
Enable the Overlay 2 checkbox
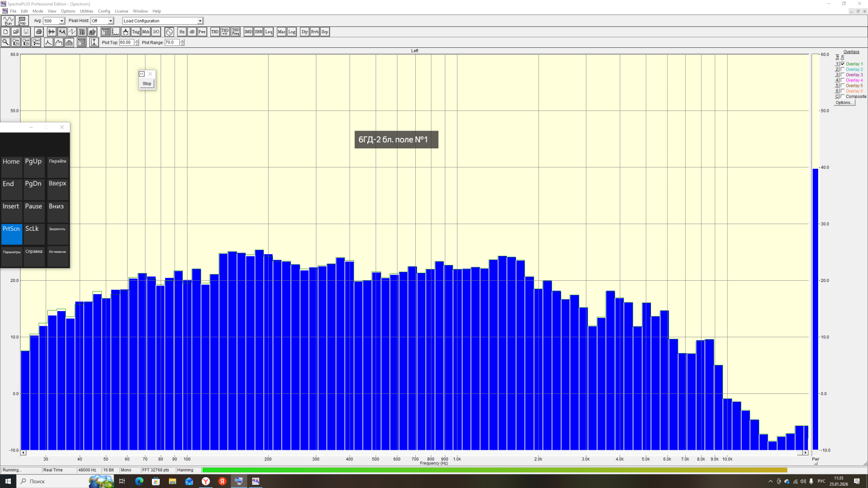click(x=843, y=69)
